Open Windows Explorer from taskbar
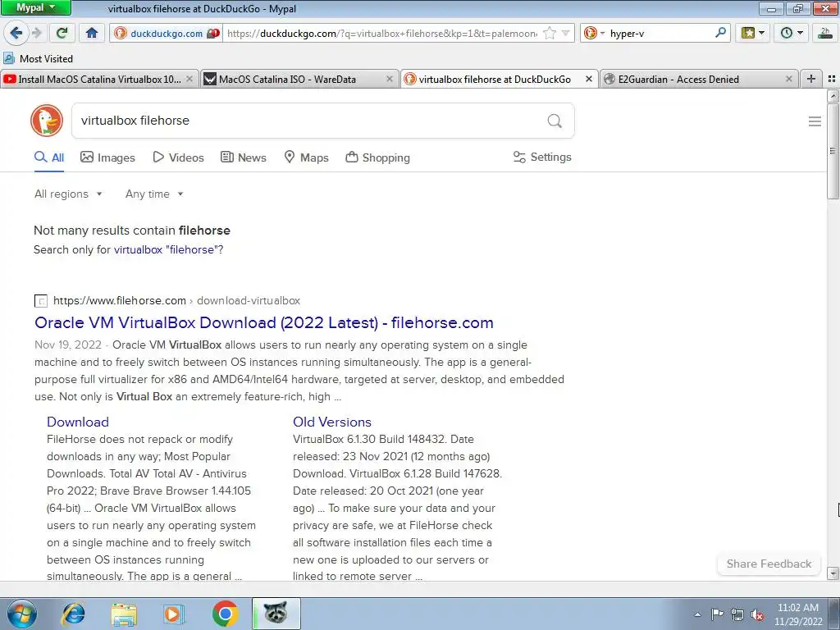The image size is (840, 630). (x=124, y=614)
